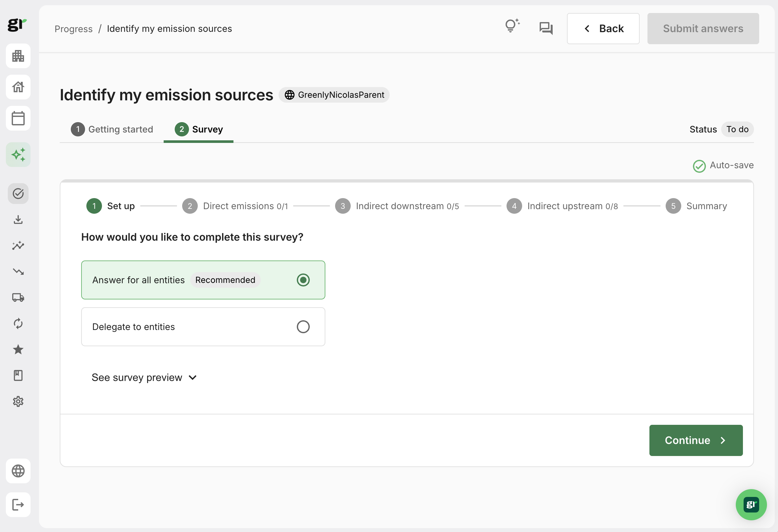Open the delivery truck icon in sidebar
The width and height of the screenshot is (778, 532).
point(18,297)
